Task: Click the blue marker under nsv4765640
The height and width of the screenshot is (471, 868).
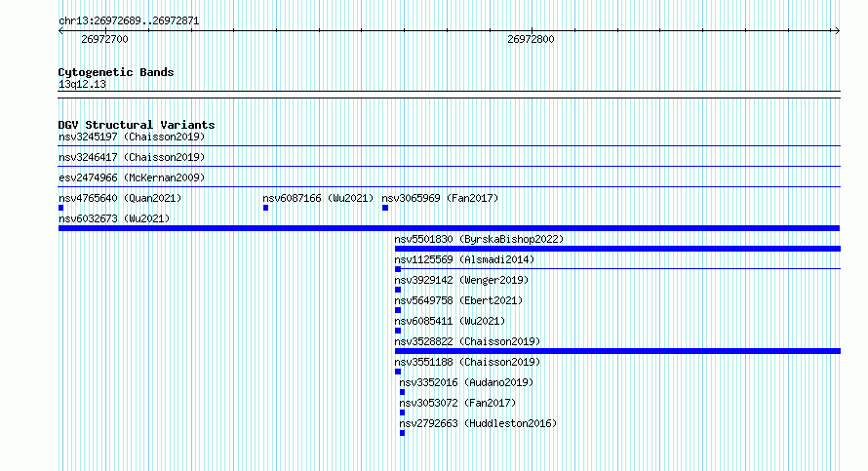Action: 60,208
